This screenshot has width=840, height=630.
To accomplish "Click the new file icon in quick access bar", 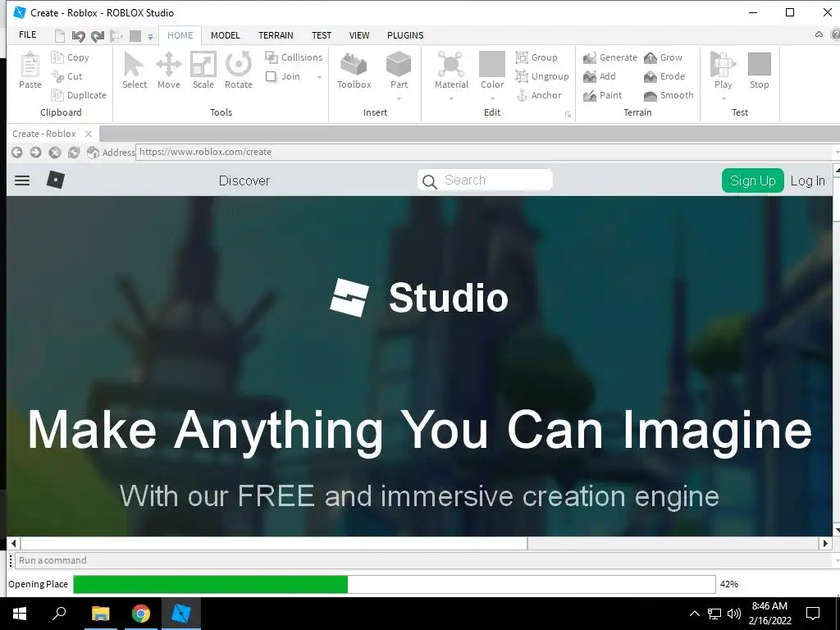I will coord(60,36).
